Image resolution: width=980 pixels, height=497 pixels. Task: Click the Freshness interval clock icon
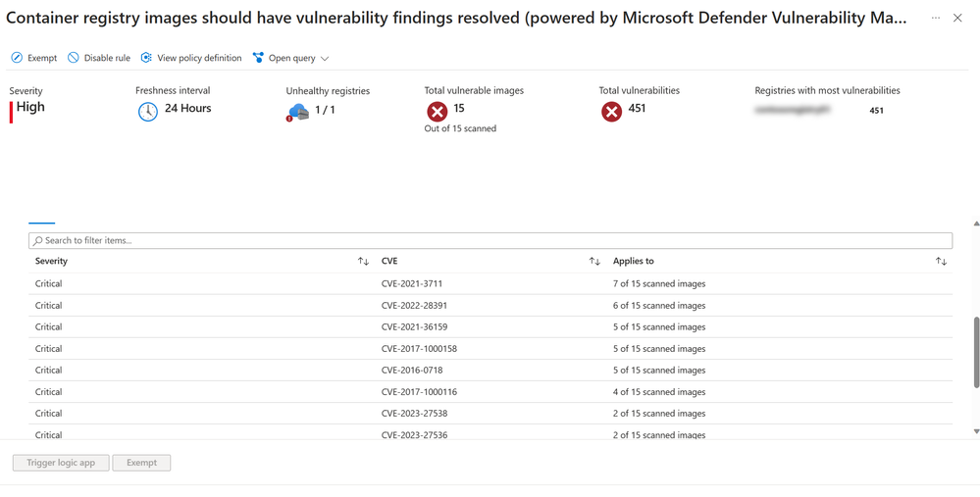147,112
